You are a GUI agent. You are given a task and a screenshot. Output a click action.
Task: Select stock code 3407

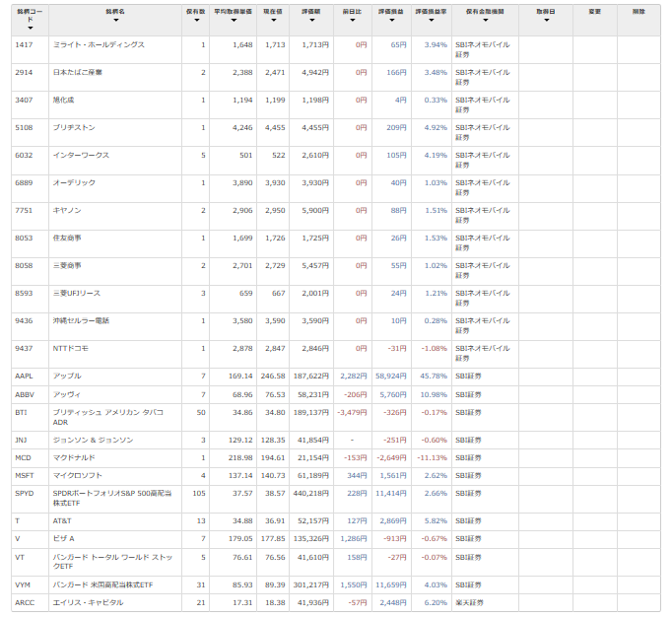[x=24, y=100]
